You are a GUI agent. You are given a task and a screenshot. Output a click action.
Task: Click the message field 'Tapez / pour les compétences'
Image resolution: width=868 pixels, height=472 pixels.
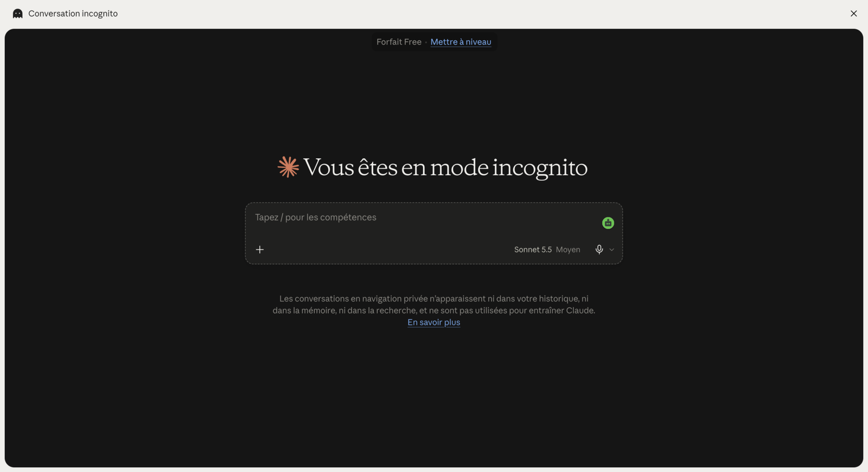[x=423, y=218]
